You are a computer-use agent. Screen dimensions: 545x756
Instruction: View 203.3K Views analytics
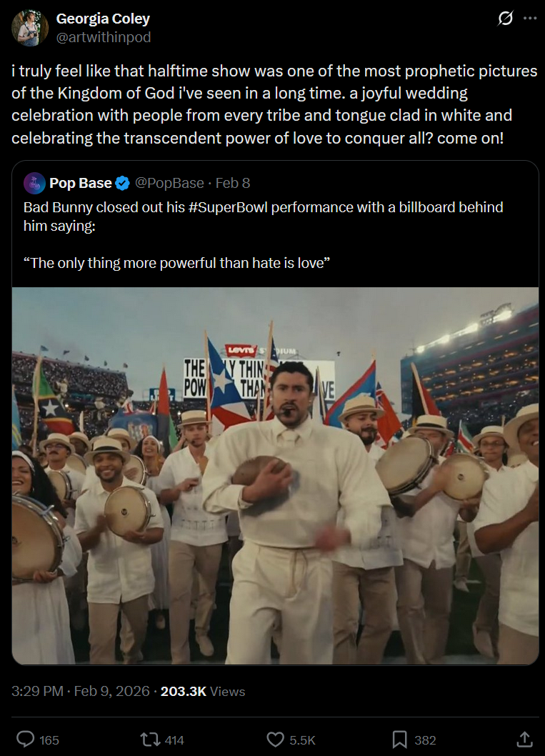(x=203, y=692)
